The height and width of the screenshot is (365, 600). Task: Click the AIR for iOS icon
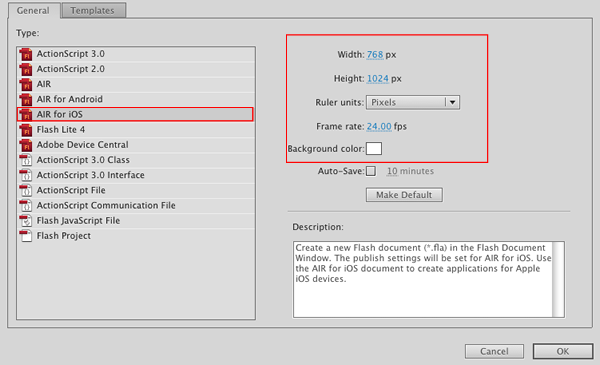click(x=26, y=114)
